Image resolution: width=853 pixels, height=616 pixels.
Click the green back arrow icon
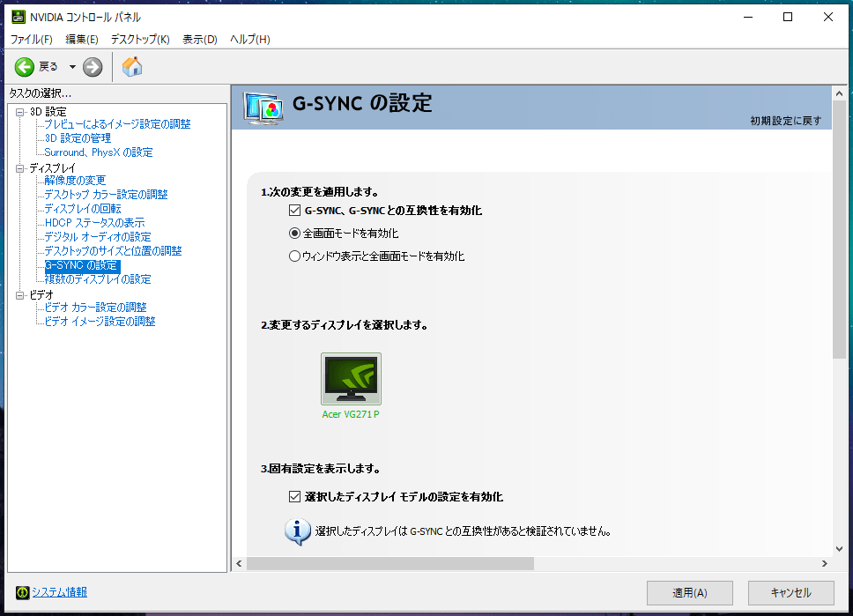click(x=24, y=67)
